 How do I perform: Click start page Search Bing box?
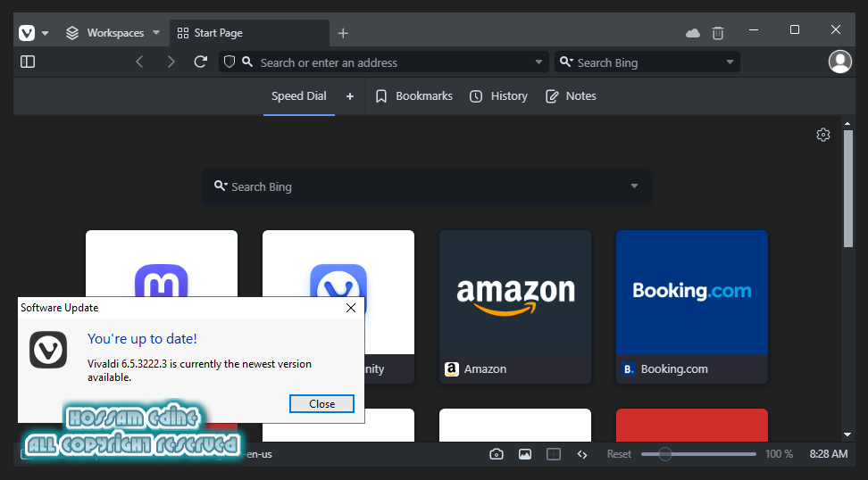[426, 186]
